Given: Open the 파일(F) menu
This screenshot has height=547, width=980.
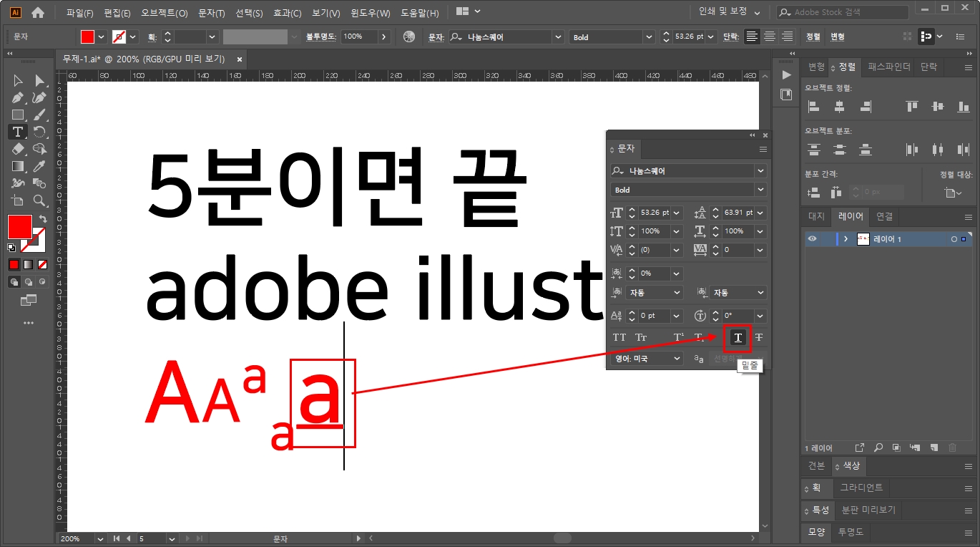Looking at the screenshot, I should point(80,13).
